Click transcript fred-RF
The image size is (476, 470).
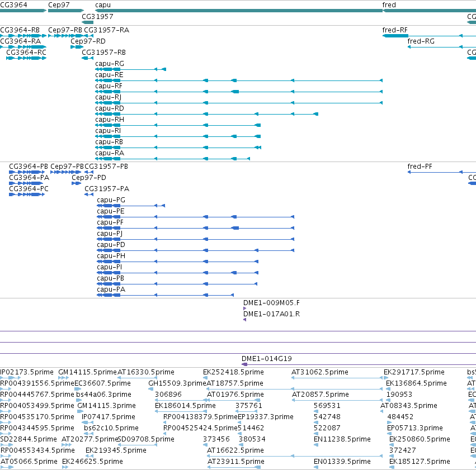pos(395,30)
